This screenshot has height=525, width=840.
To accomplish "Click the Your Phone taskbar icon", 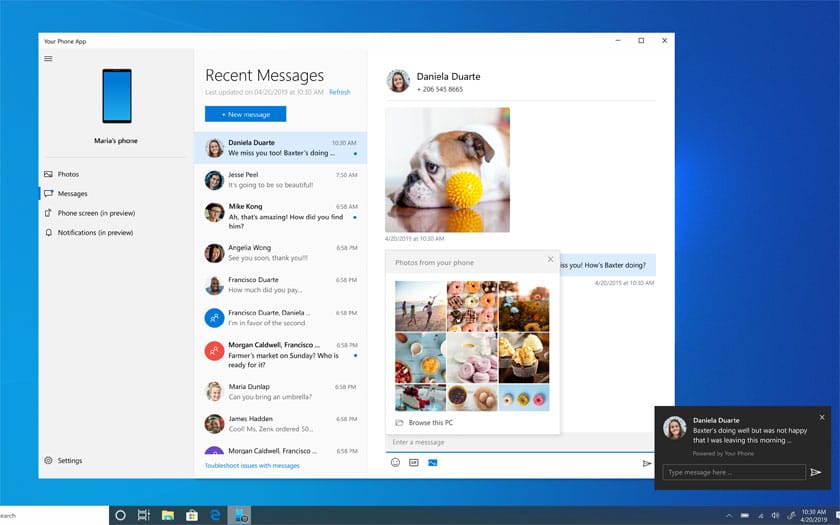I will (239, 515).
